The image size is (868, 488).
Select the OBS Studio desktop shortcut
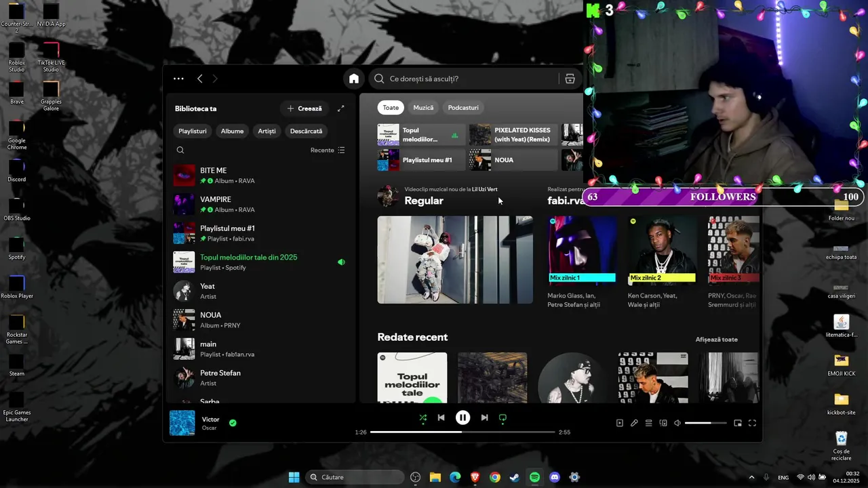click(17, 209)
